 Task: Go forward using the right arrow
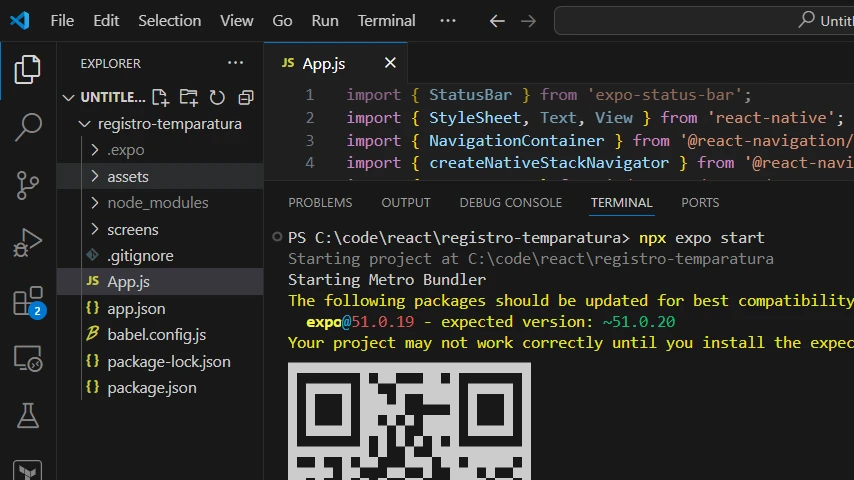point(528,21)
